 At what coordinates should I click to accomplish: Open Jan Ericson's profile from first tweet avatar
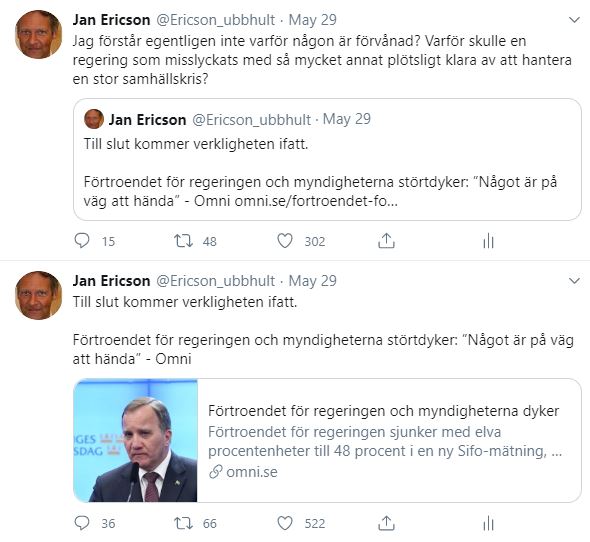(38, 34)
